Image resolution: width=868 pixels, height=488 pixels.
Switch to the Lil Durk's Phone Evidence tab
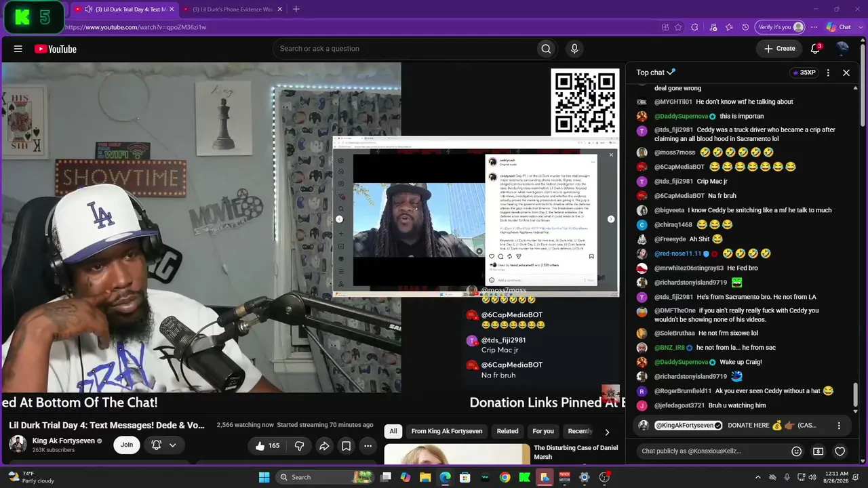point(232,9)
